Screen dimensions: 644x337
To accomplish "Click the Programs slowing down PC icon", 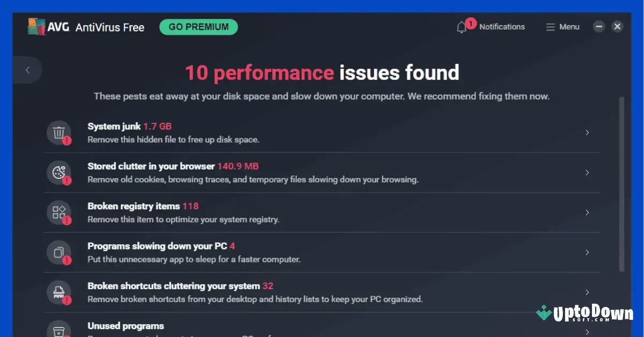I will [60, 252].
